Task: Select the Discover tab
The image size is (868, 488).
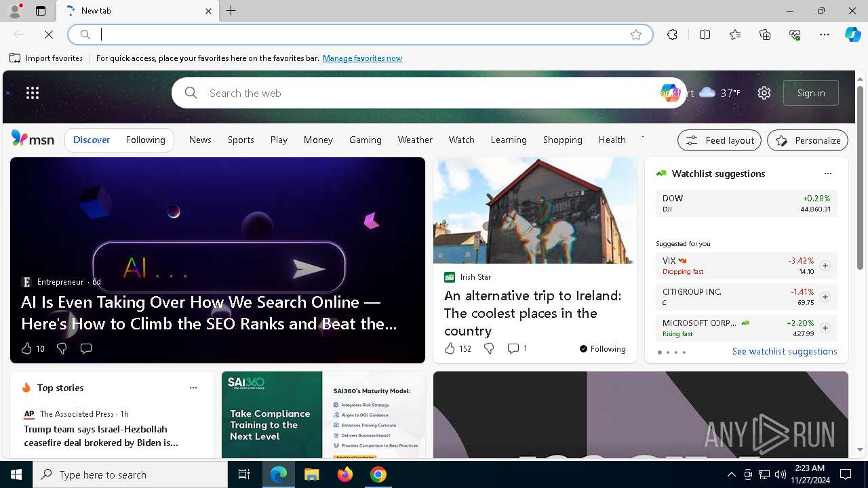Action: (92, 140)
